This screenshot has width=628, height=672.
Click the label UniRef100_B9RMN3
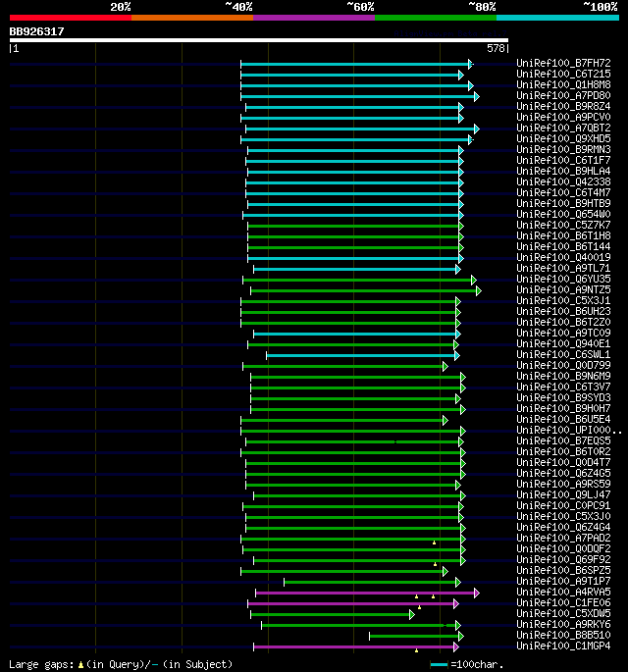[563, 149]
